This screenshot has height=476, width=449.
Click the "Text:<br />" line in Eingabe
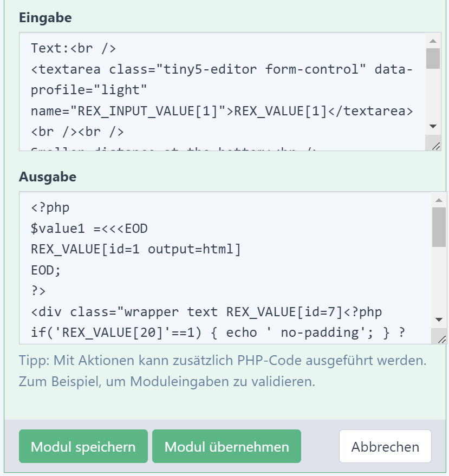(x=73, y=48)
